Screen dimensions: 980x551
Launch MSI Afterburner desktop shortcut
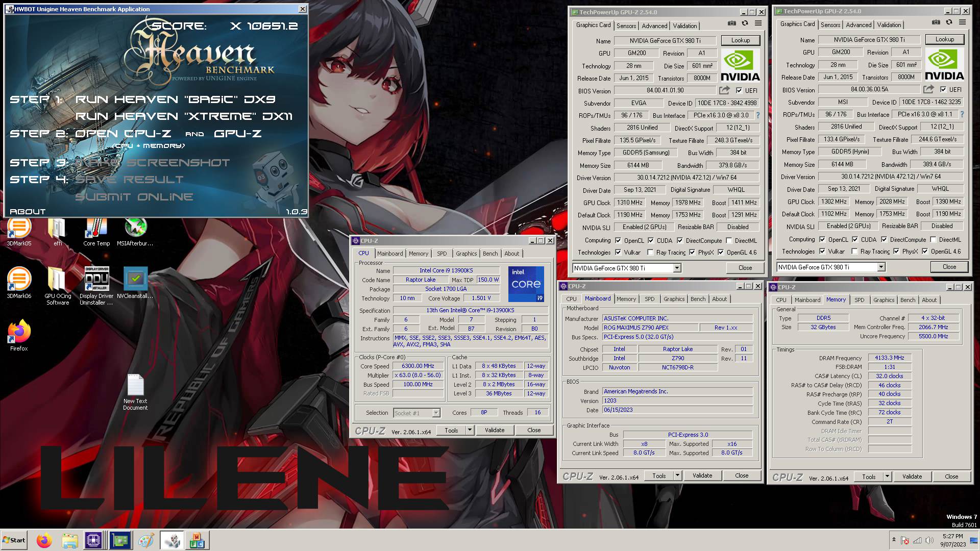point(135,232)
